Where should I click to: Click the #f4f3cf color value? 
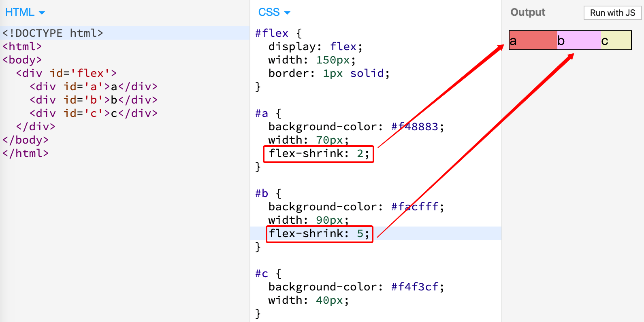415,287
